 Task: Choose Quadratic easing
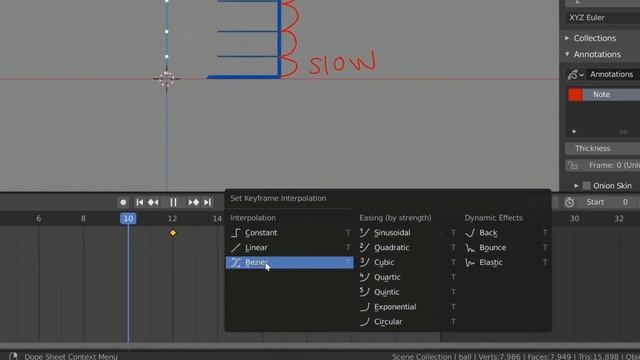click(408, 247)
